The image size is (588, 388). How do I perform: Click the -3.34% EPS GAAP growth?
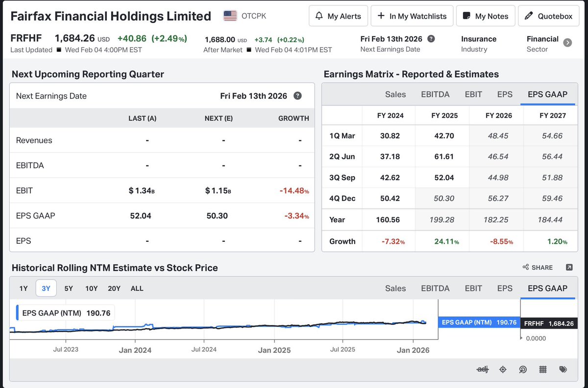[296, 216]
